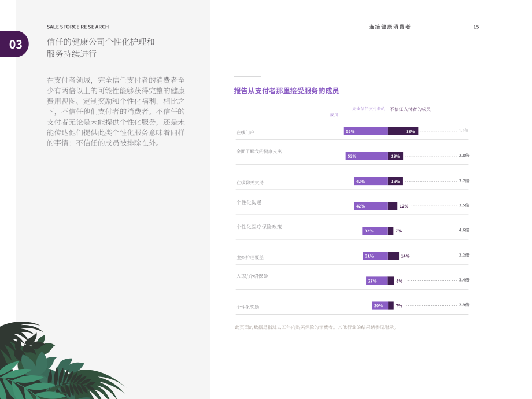532x399 pixels.
Task: Click the row label '在线门户'
Action: (x=245, y=132)
